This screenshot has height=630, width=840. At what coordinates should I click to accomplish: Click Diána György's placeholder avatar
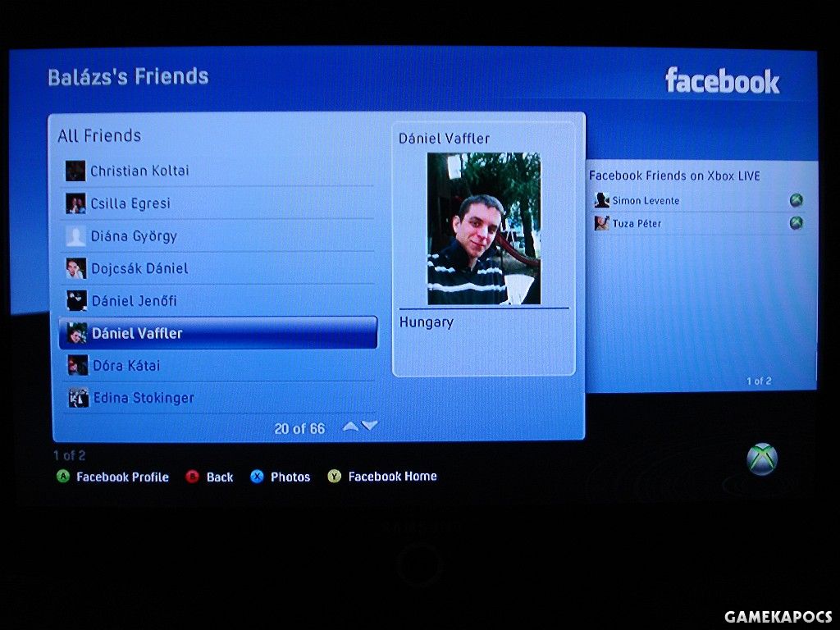point(75,236)
